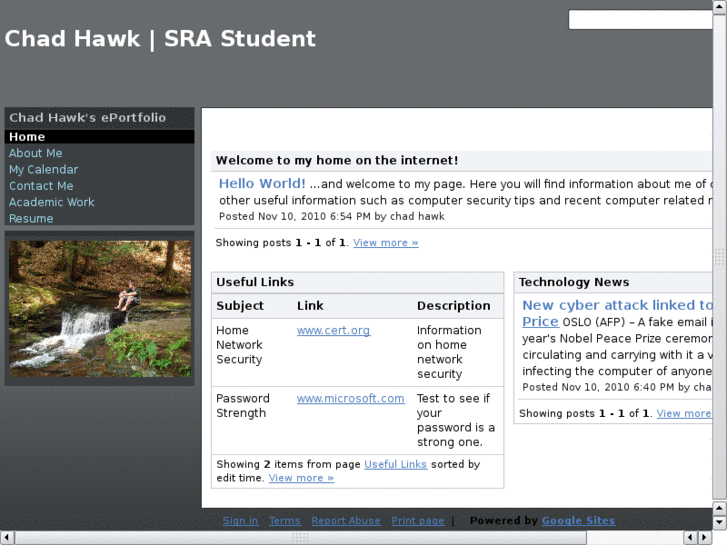Open the www.cert.org link
727x545 pixels.
click(333, 330)
